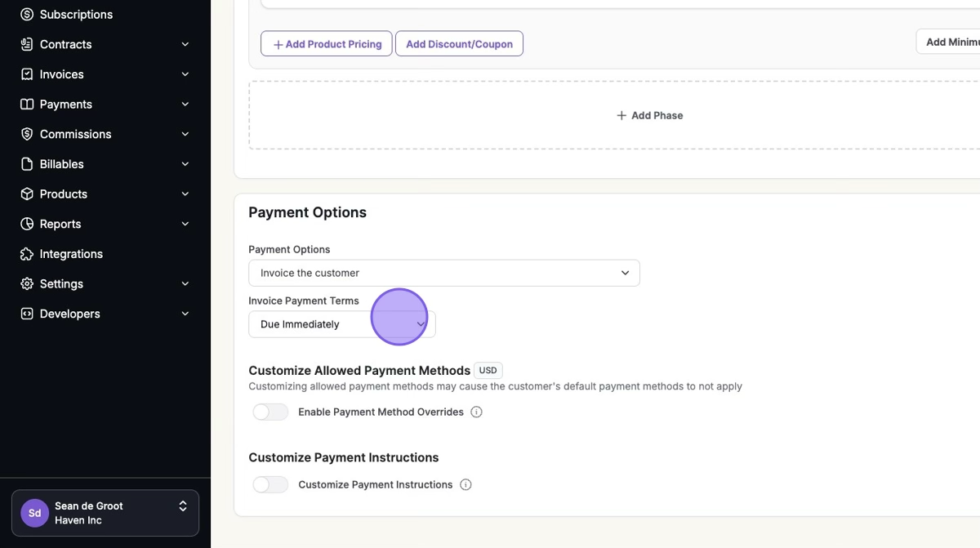Click the Add Discount/Coupon button

pos(459,44)
